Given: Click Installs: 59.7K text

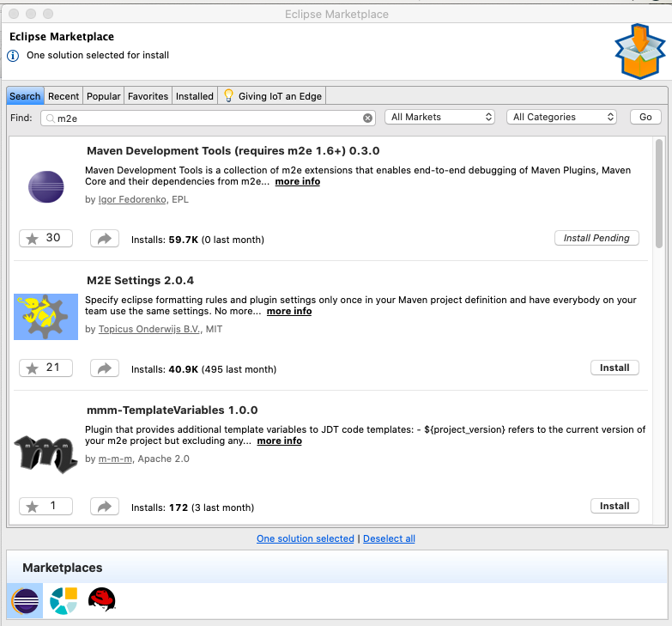Looking at the screenshot, I should (165, 240).
